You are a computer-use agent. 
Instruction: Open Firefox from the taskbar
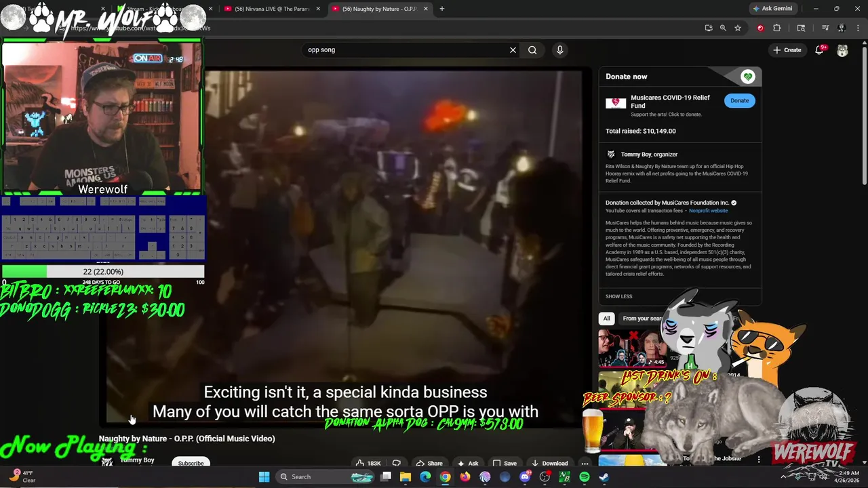465,477
